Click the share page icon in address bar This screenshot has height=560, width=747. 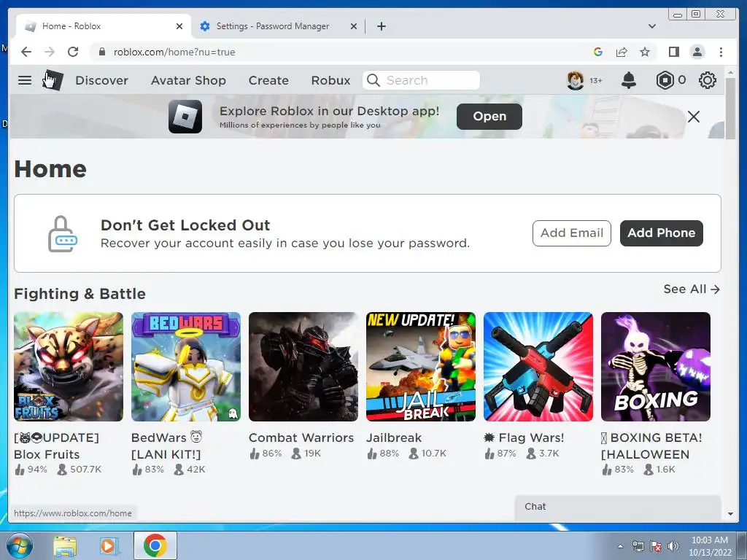[x=622, y=52]
